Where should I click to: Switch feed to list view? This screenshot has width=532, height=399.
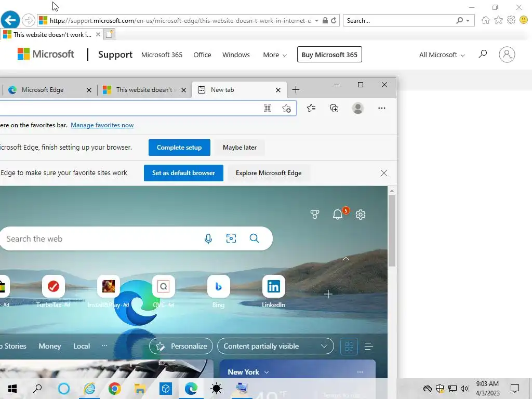click(368, 347)
